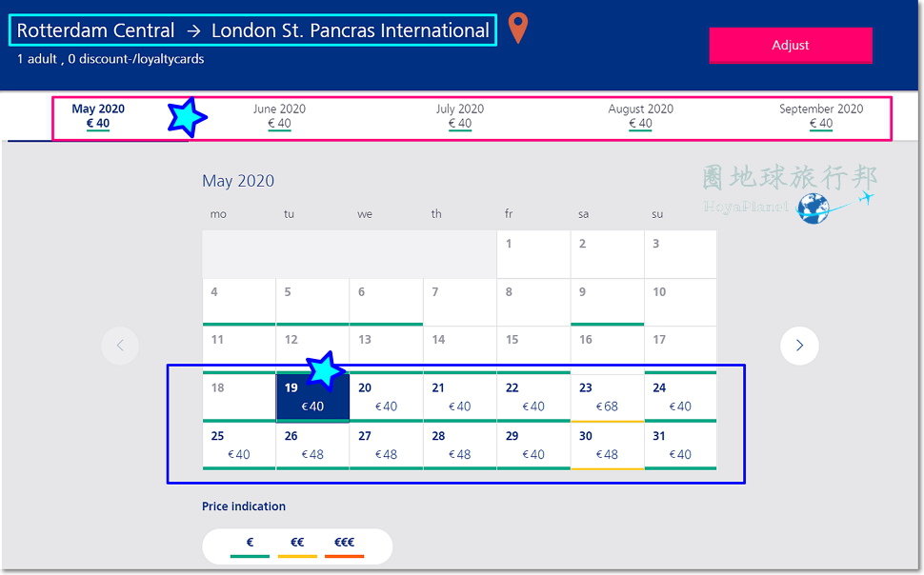Screen dimensions: 924x575
Task: Click the 1 adult passenger summary text
Action: click(x=110, y=59)
